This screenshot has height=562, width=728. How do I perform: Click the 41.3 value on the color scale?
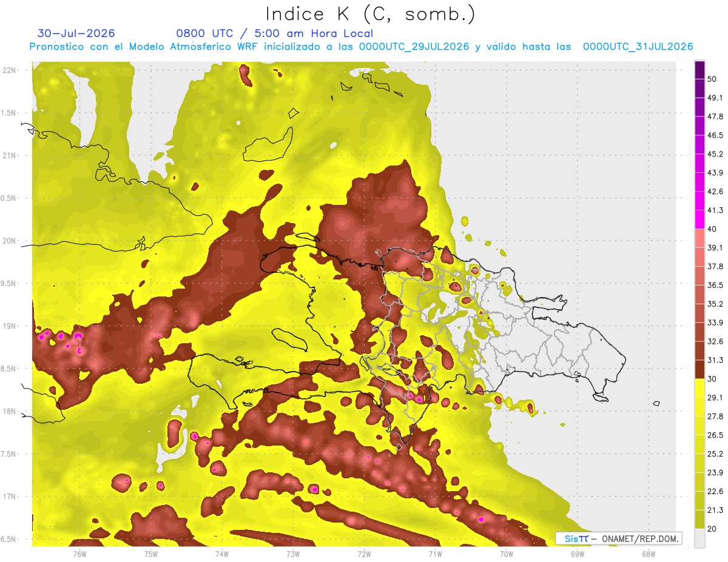[715, 210]
